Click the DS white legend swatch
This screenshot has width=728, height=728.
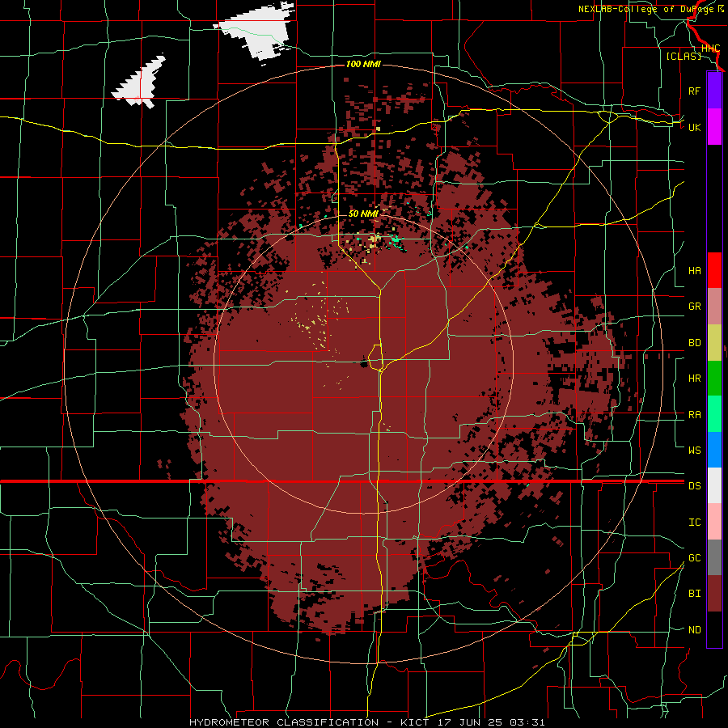714,485
